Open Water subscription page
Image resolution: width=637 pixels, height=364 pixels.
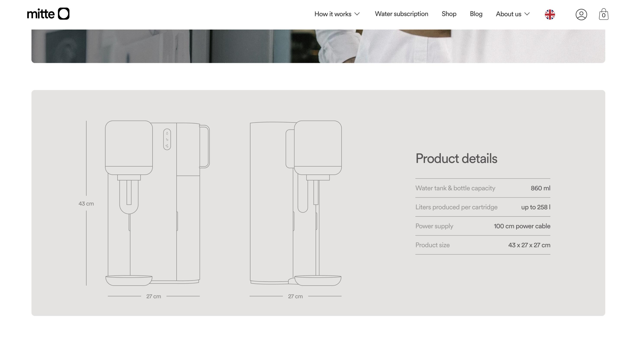[401, 14]
